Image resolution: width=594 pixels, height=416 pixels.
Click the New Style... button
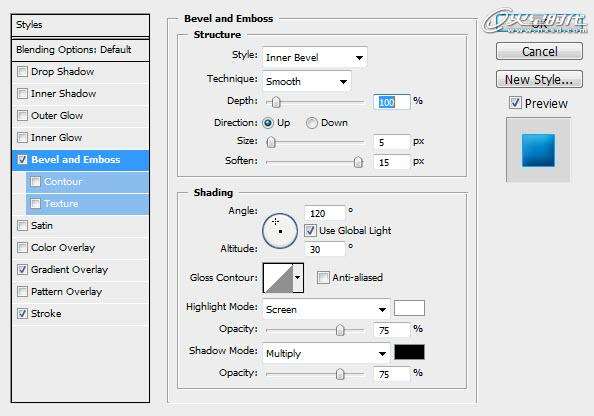539,79
